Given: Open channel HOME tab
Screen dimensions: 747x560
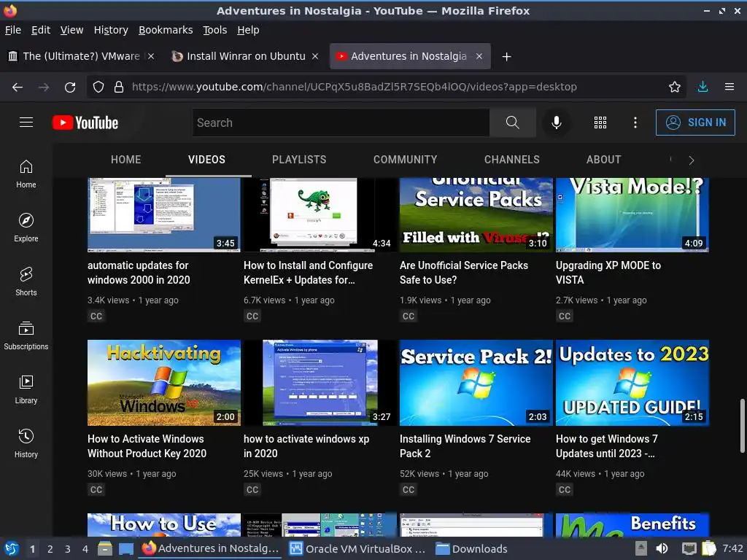Looking at the screenshot, I should (125, 160).
